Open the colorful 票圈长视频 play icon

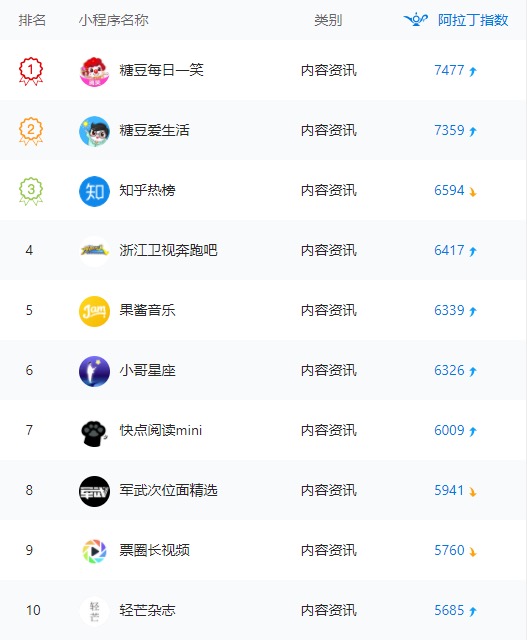tap(94, 551)
